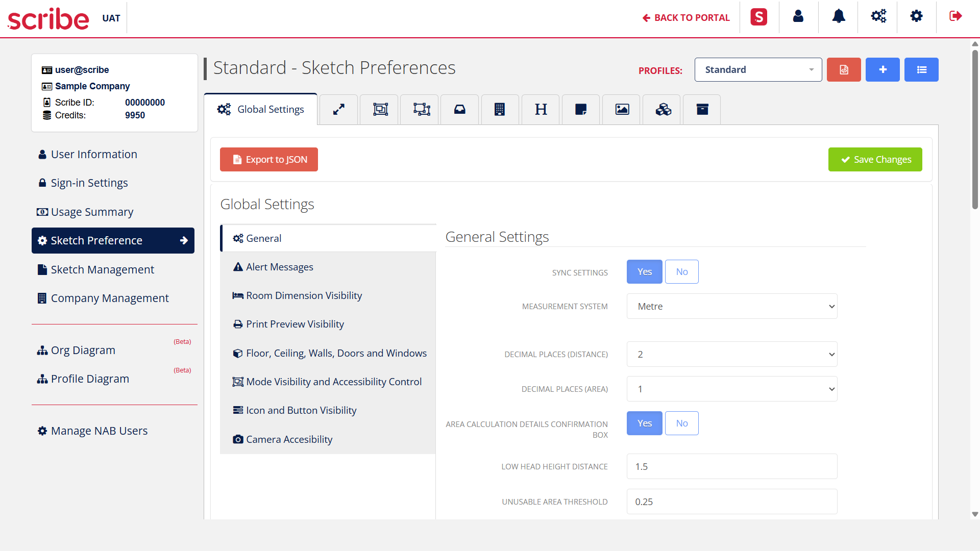Click the heading H icon tab
The image size is (980, 551).
(x=541, y=109)
